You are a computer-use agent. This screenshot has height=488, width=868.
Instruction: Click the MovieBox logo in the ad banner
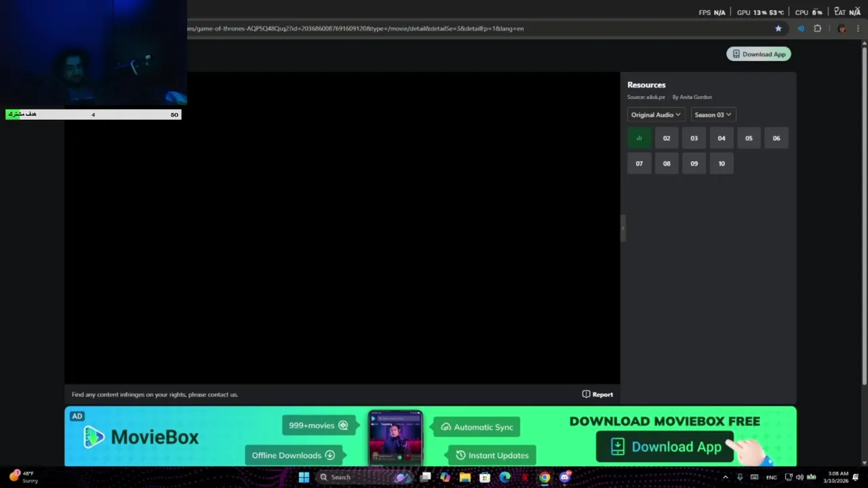click(141, 437)
